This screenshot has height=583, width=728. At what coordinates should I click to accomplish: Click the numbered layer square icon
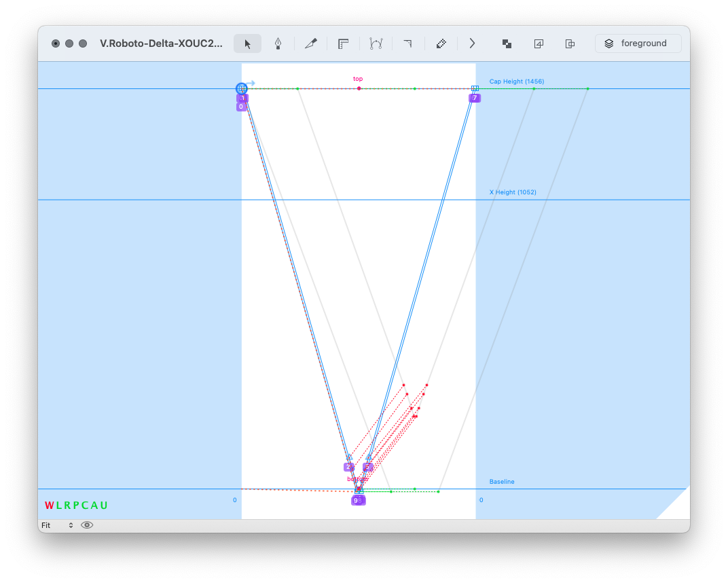539,43
